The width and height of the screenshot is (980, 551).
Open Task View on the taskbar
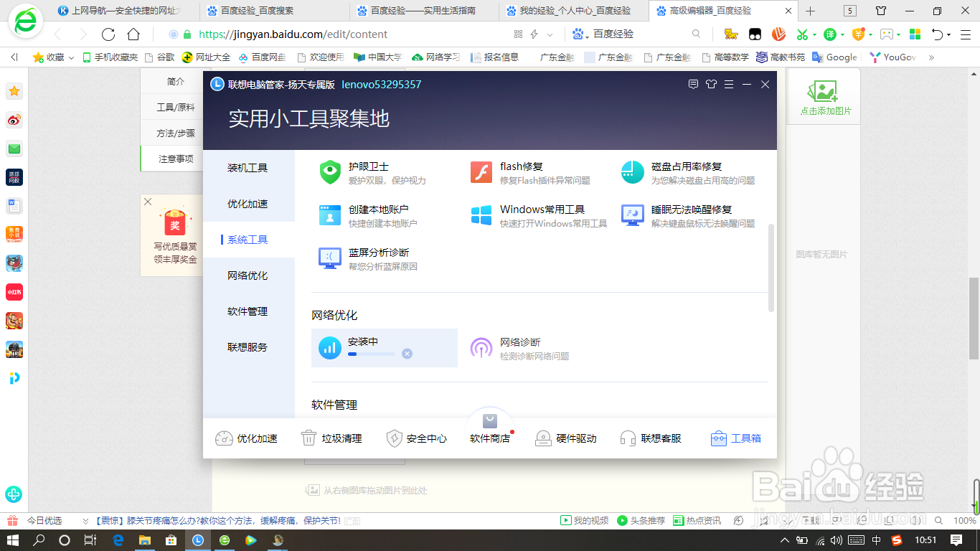[90, 540]
